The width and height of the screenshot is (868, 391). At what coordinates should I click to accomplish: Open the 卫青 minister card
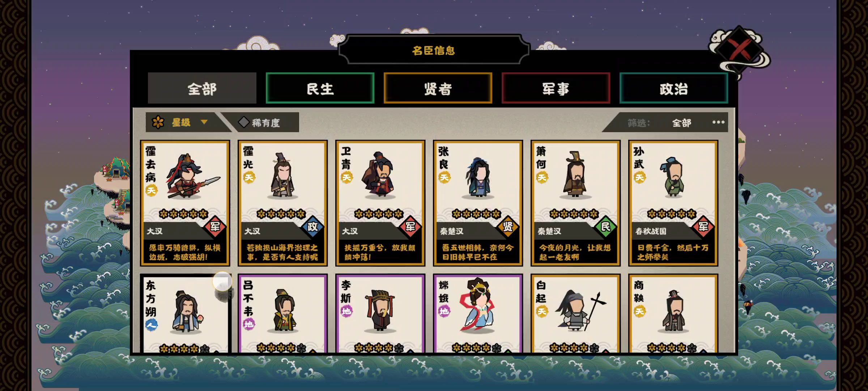tap(380, 203)
